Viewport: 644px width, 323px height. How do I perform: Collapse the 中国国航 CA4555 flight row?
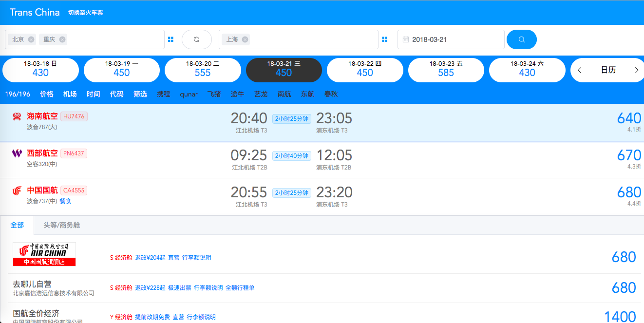pyautogui.click(x=322, y=197)
